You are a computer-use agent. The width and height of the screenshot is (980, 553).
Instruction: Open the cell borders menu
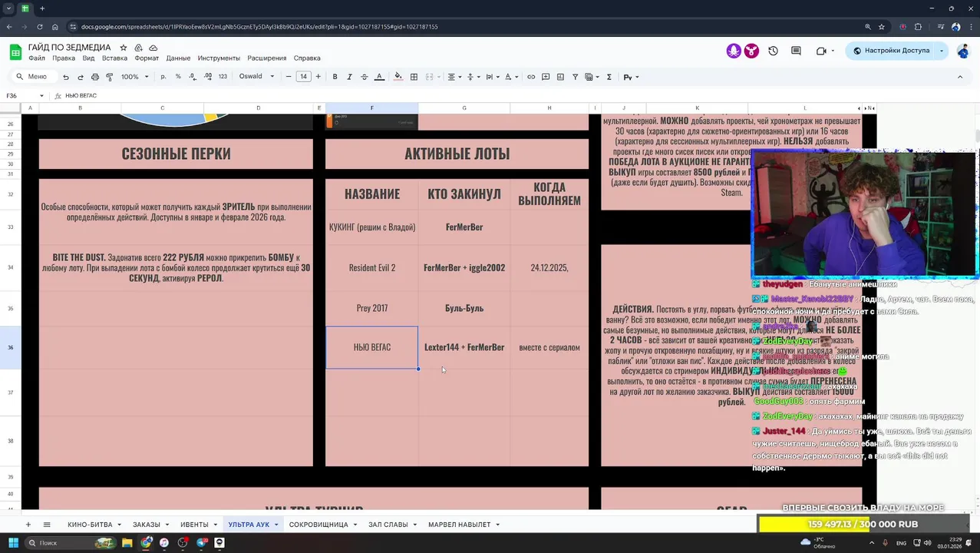(414, 77)
